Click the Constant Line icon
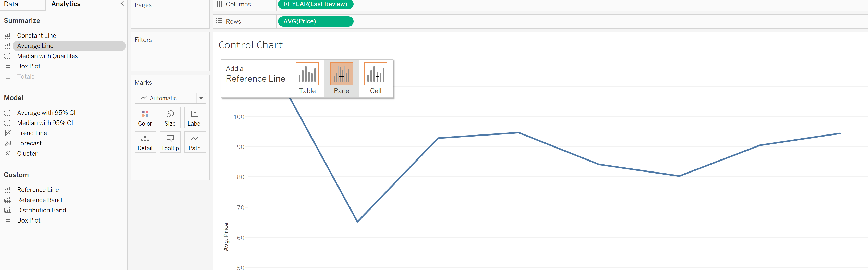The image size is (868, 270). (x=8, y=36)
